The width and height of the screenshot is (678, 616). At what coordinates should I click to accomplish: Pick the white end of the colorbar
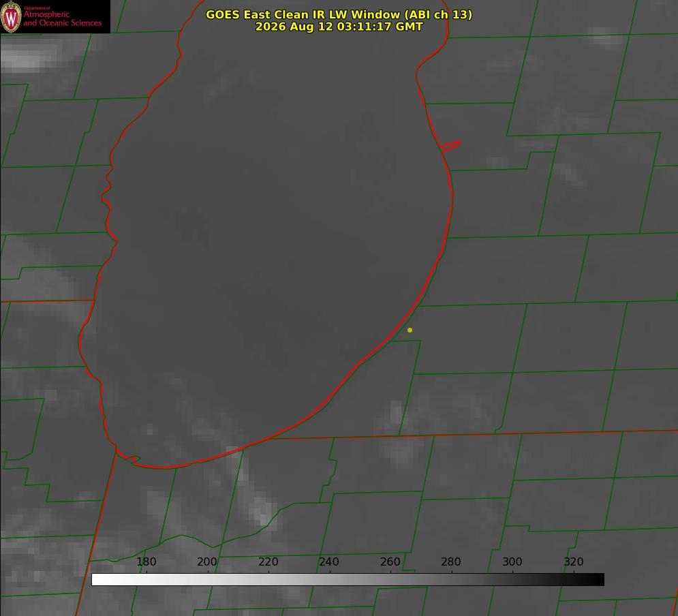point(97,580)
